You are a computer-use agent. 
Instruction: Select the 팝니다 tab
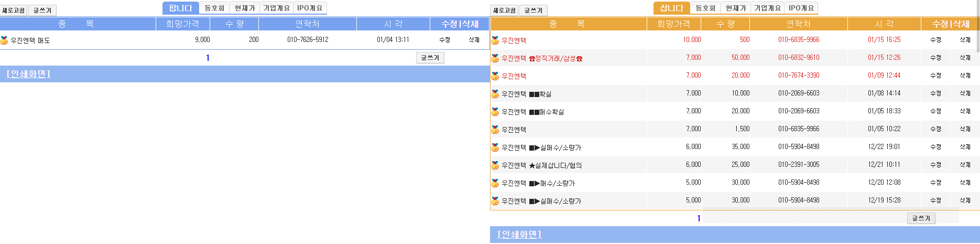click(181, 8)
